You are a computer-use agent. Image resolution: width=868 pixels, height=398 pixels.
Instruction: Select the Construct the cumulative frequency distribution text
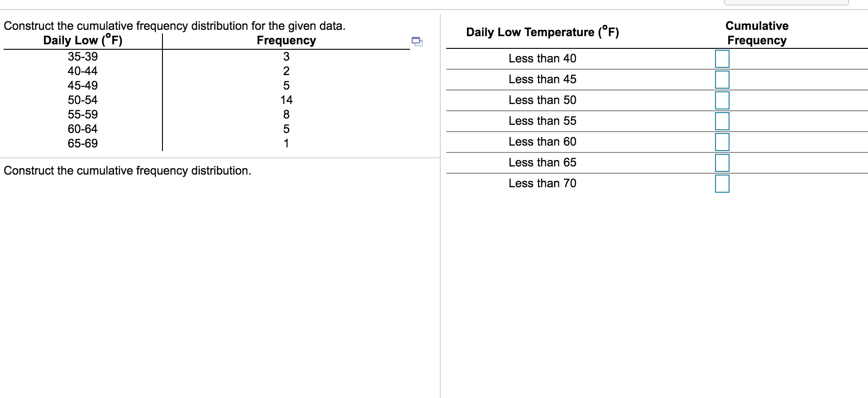[x=127, y=171]
